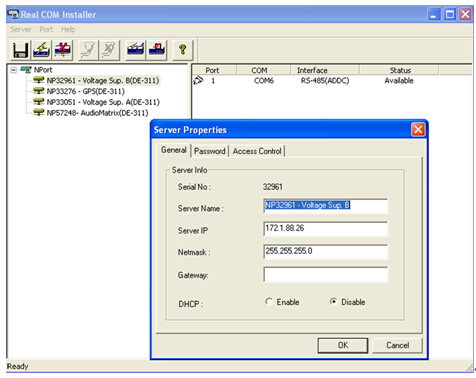
Task: Switch to the Access Control tab
Action: click(257, 151)
